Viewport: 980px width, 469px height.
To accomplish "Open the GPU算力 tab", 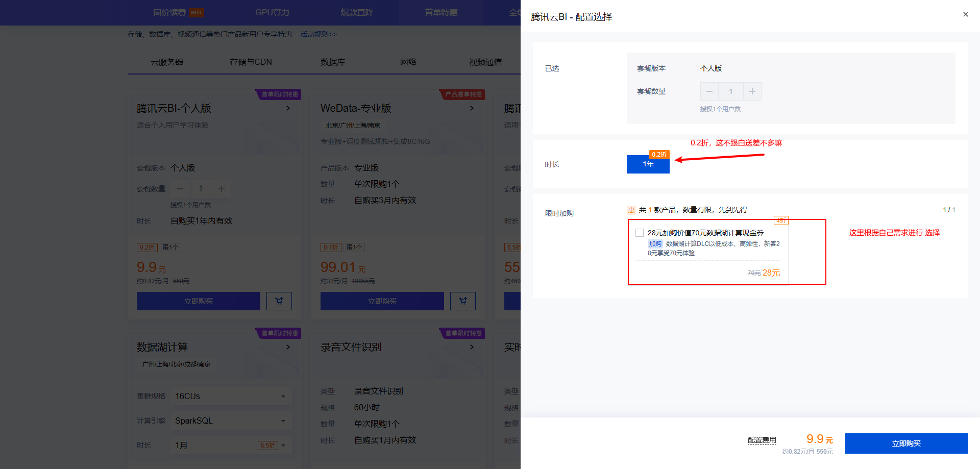I will click(272, 12).
